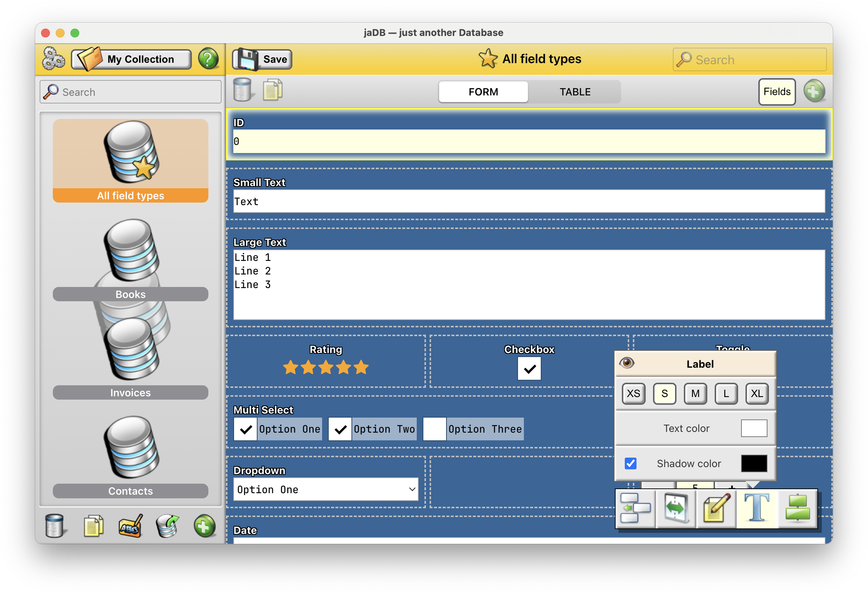
Task: Select the FORM tab
Action: pyautogui.click(x=483, y=92)
